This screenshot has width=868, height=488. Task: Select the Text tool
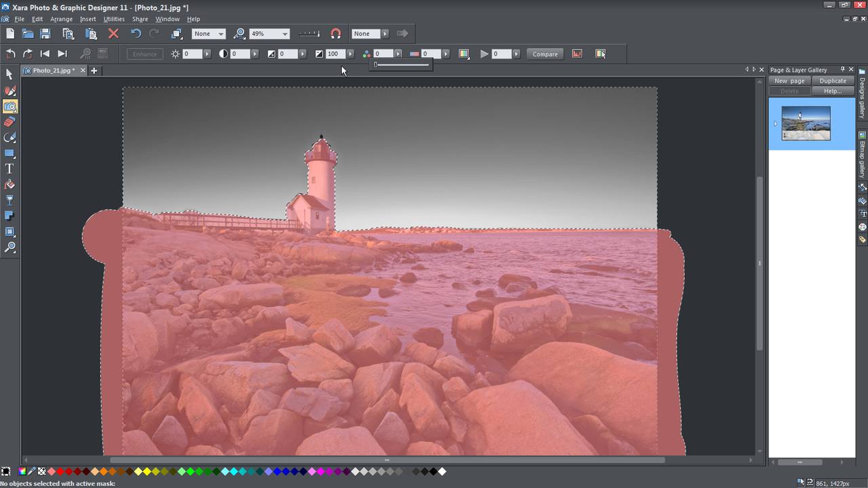[9, 169]
